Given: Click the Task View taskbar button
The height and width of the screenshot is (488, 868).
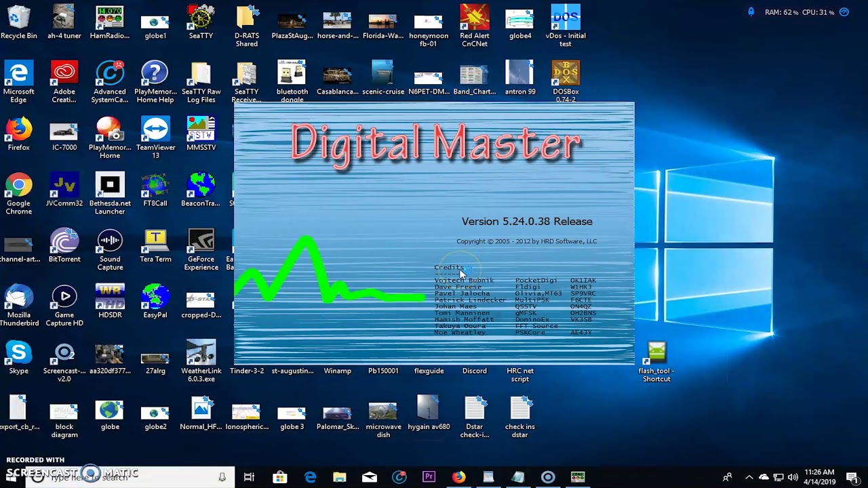Looking at the screenshot, I should coord(249,477).
